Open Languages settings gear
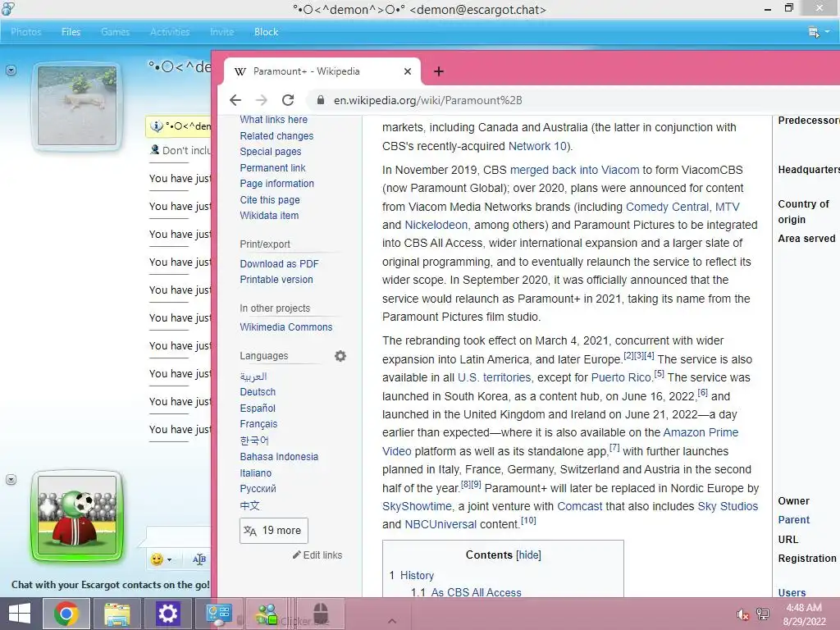The height and width of the screenshot is (630, 840). (340, 356)
